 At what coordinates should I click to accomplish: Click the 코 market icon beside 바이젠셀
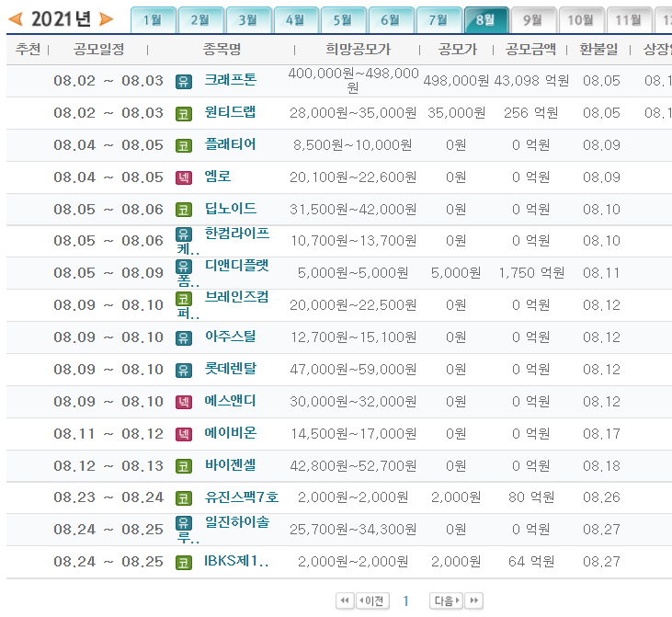184,466
